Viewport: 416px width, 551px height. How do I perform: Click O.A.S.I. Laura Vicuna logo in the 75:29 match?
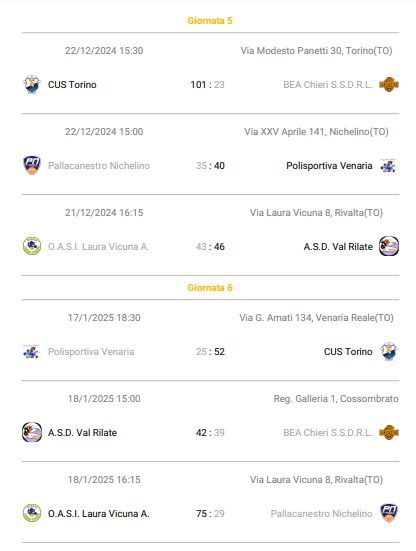[x=32, y=513]
